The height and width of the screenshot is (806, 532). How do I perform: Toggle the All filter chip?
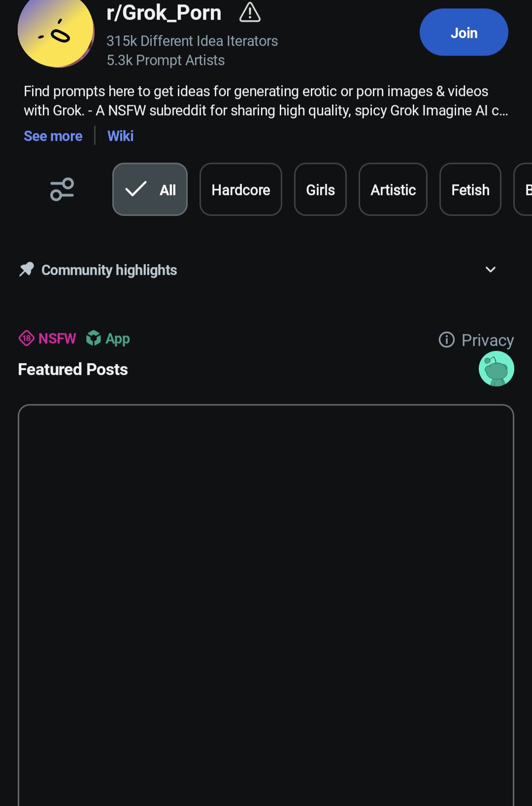150,190
